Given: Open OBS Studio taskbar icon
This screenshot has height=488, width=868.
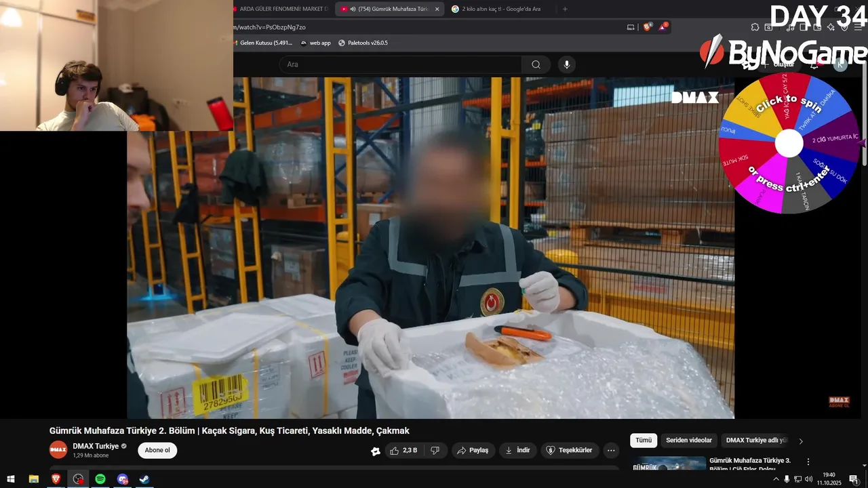Looking at the screenshot, I should pyautogui.click(x=79, y=479).
